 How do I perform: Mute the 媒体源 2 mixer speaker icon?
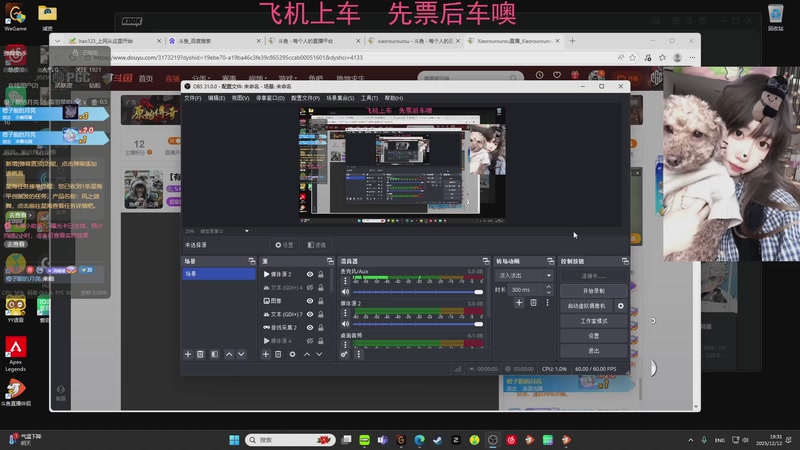pyautogui.click(x=345, y=324)
